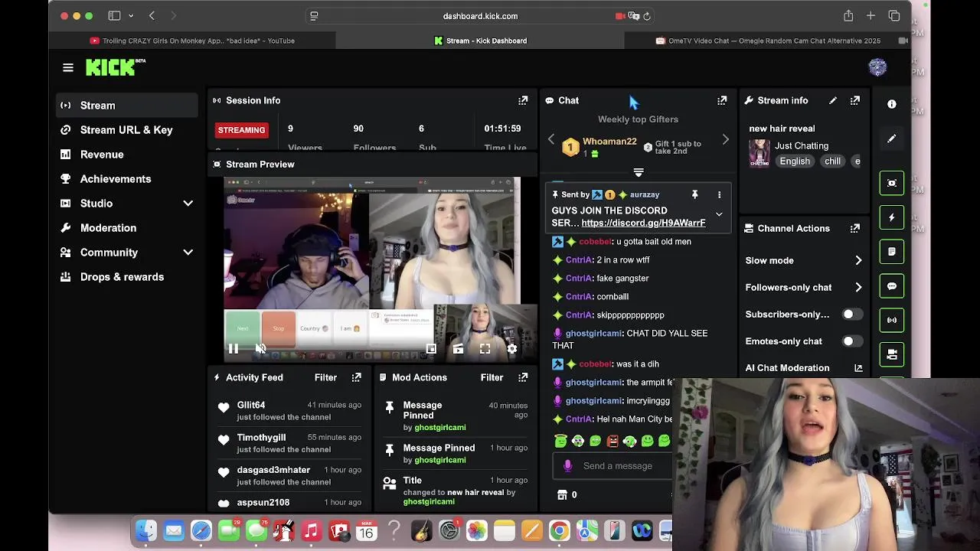
Task: Show previous top gifter
Action: coord(551,140)
